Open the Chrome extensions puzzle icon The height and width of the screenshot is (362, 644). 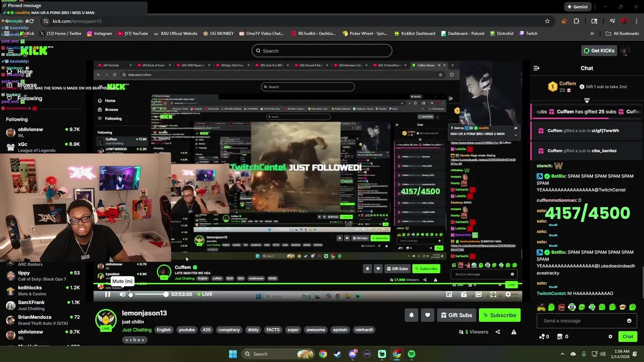point(577,21)
